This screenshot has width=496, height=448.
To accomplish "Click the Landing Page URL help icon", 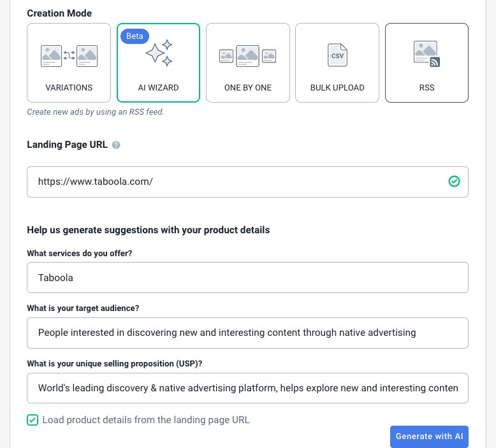I will point(116,145).
